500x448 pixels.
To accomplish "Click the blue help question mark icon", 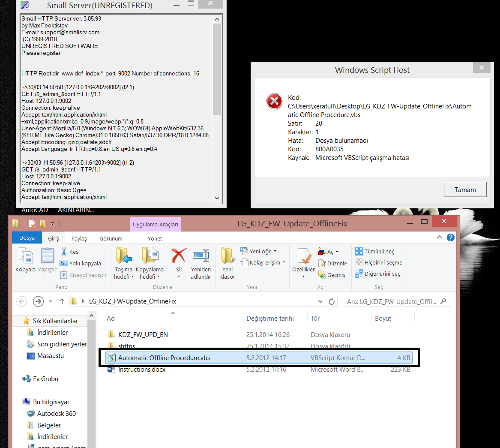I will [451, 238].
